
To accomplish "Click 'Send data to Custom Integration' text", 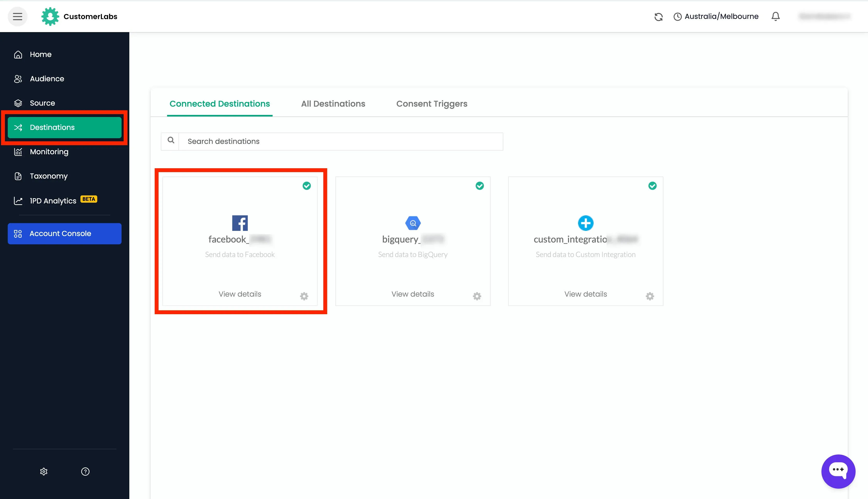I will point(586,255).
